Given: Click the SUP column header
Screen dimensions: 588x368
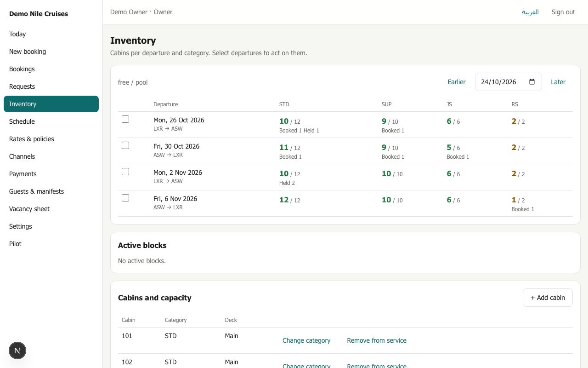Looking at the screenshot, I should (x=386, y=104).
